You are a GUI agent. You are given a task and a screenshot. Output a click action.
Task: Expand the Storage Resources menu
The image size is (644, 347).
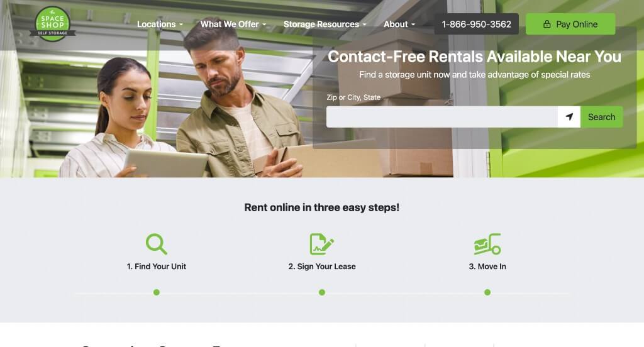pyautogui.click(x=325, y=25)
